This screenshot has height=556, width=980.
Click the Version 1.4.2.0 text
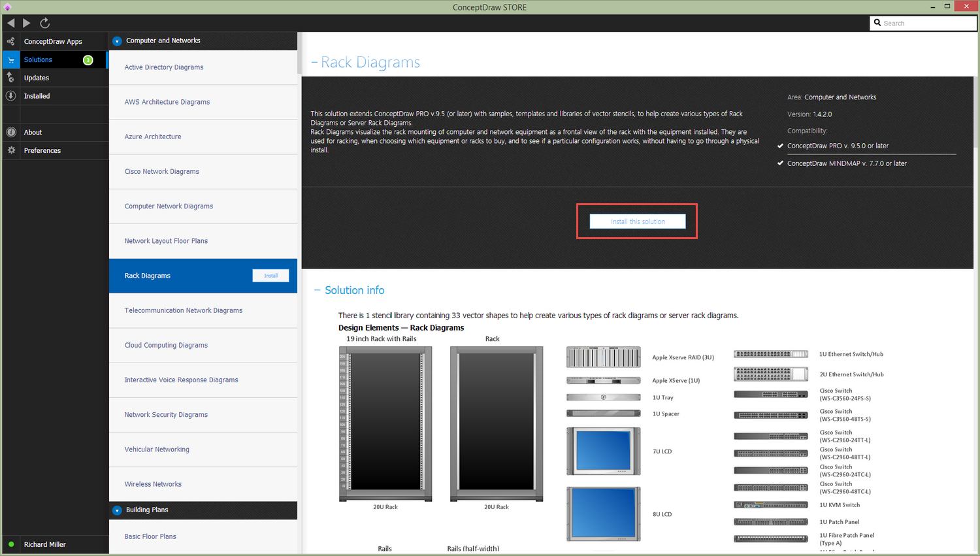[809, 114]
